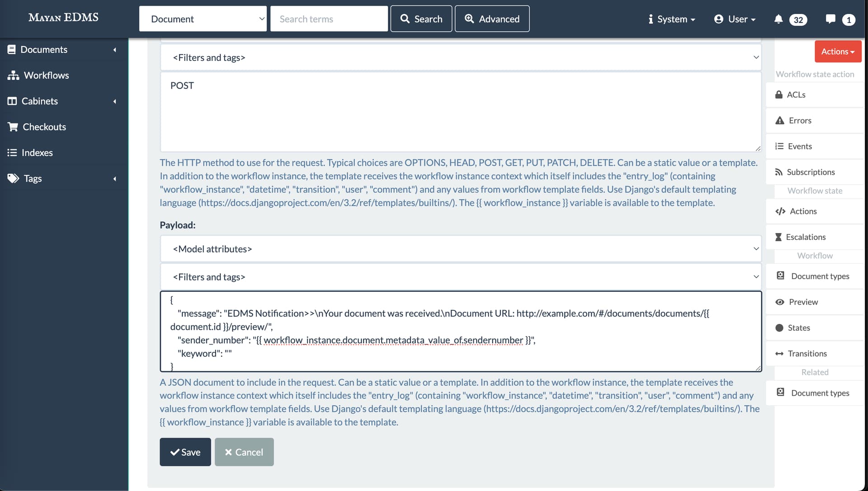
Task: Click the POST method text area
Action: (x=461, y=112)
